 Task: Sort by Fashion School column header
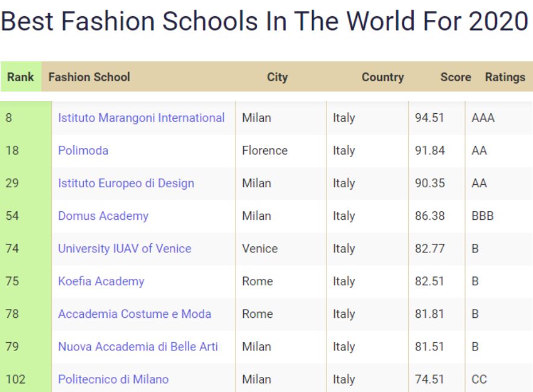[x=89, y=77]
